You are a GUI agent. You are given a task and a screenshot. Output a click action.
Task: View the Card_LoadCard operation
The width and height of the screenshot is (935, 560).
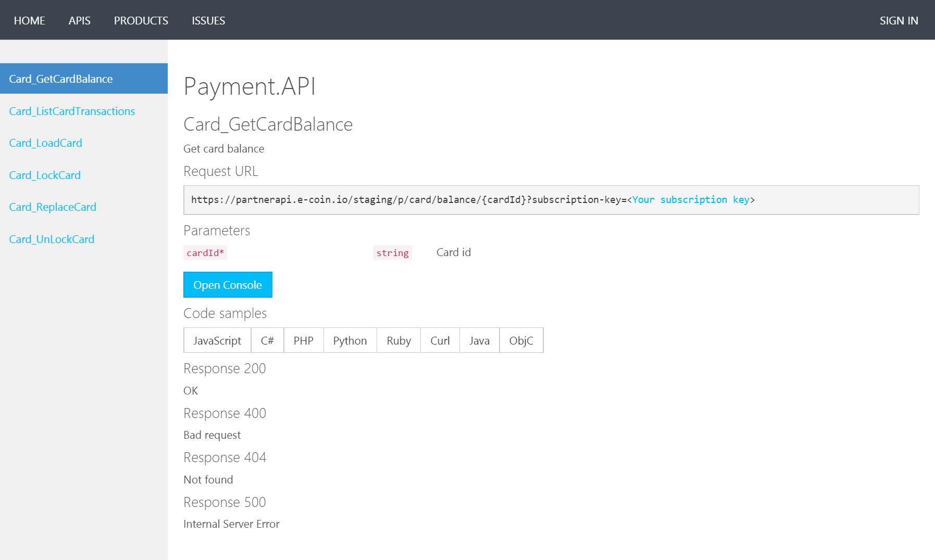(45, 143)
